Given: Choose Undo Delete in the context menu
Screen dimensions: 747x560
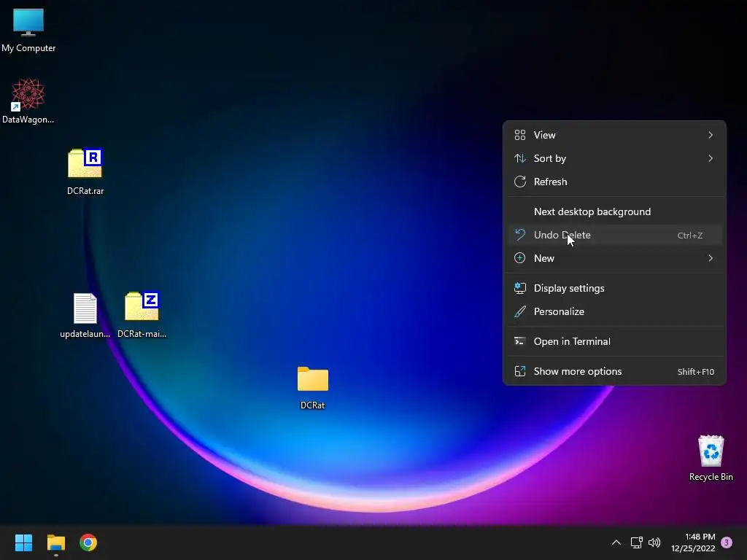Looking at the screenshot, I should [614, 236].
